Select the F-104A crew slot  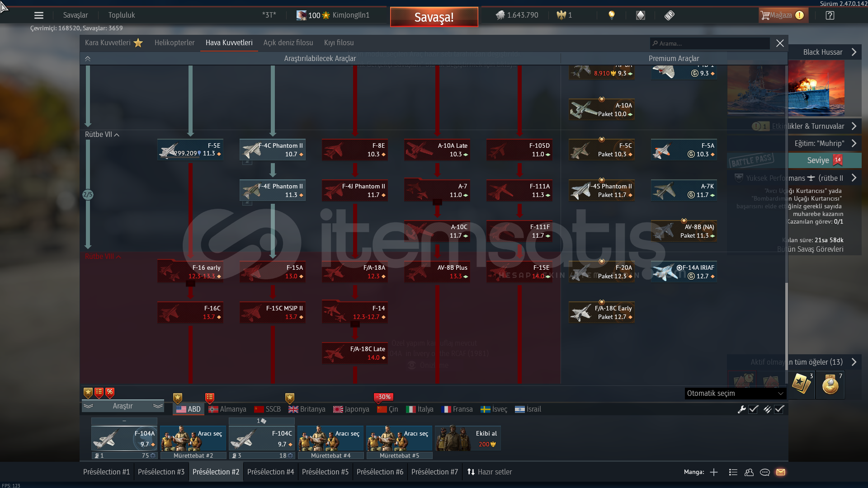[124, 438]
